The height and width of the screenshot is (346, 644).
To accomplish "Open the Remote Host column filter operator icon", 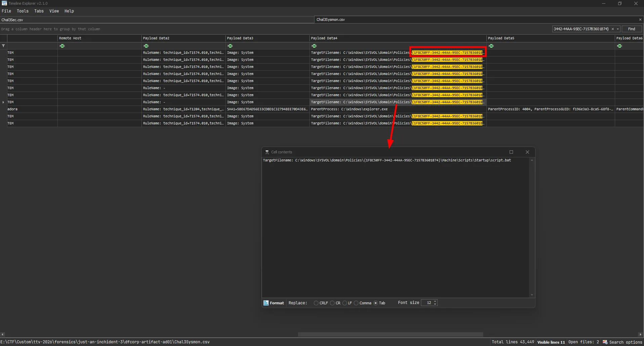I will [x=62, y=46].
